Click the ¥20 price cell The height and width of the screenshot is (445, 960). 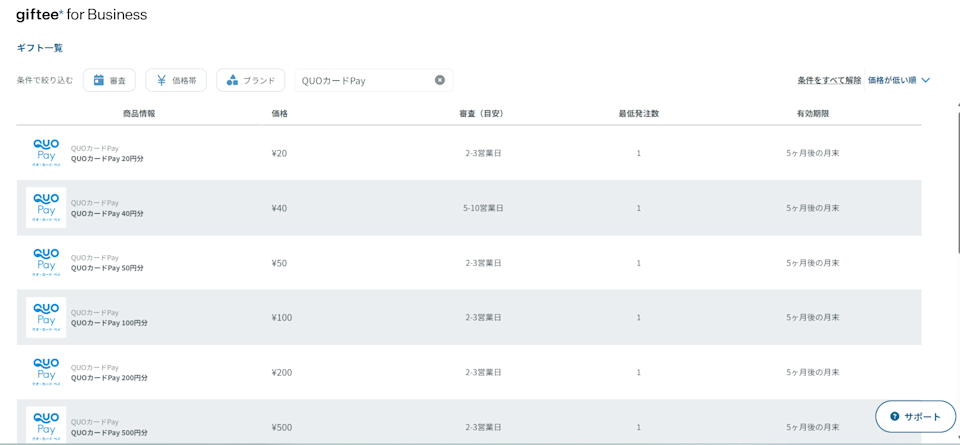(x=279, y=154)
